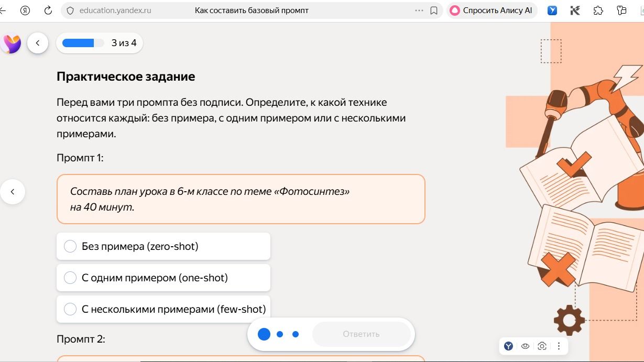Open the puzzle-piece extensions icon
Viewport: 644px width, 362px height.
coord(598,10)
